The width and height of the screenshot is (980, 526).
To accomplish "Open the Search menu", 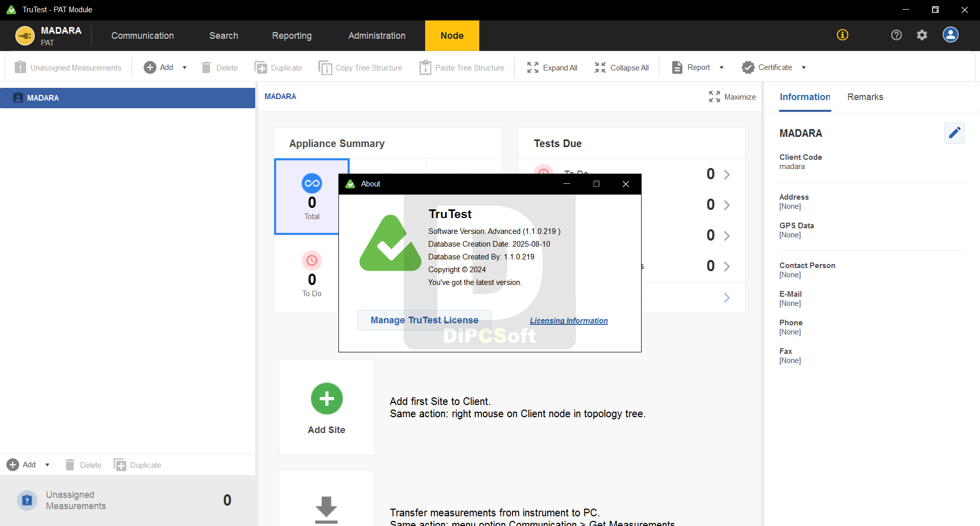I will [x=224, y=36].
